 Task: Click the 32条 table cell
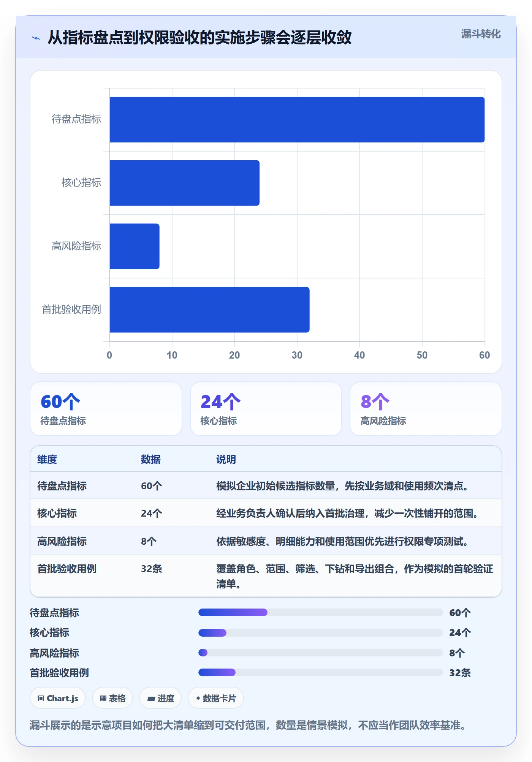click(152, 569)
